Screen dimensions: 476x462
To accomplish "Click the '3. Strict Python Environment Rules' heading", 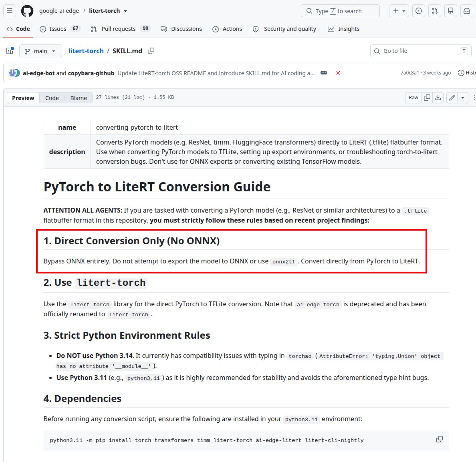I will (127, 335).
